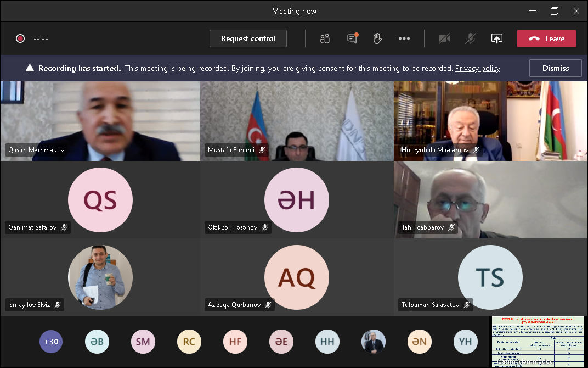
Task: Click the red recording indicator
Action: (x=20, y=38)
